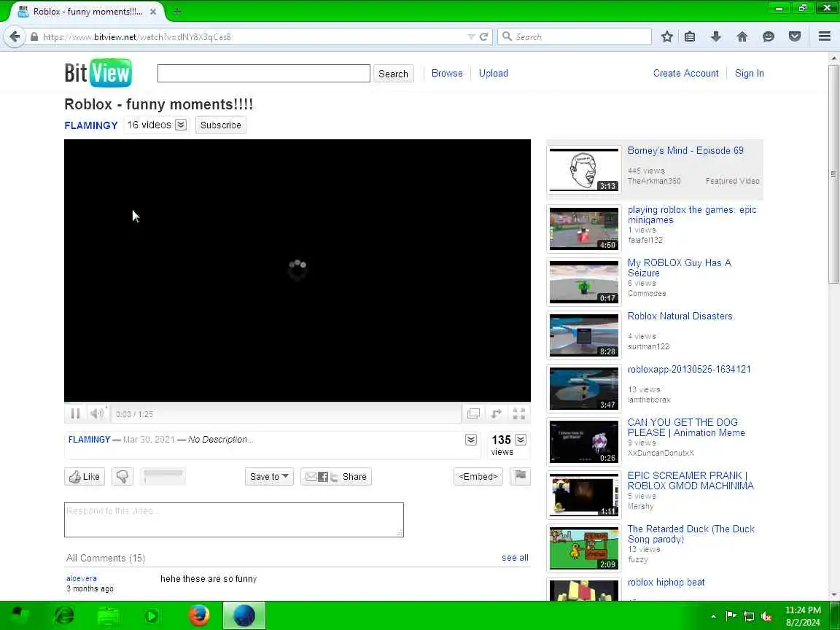Viewport: 840px width, 630px height.
Task: Open the Pocket toolbar icon
Action: tap(795, 36)
